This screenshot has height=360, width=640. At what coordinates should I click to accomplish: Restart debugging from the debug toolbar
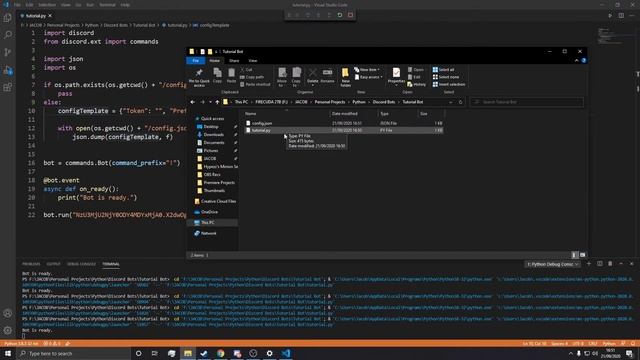340,15
